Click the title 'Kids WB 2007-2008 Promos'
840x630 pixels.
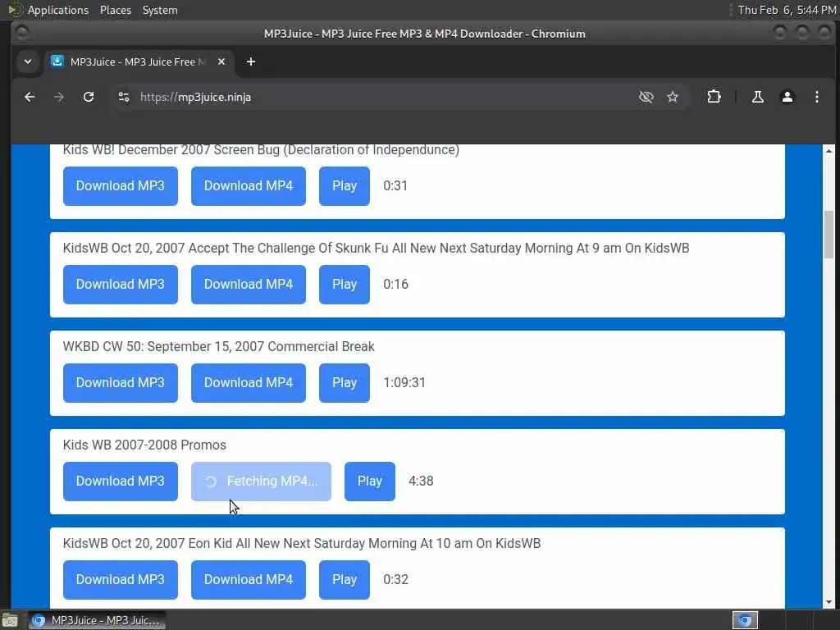[x=144, y=445]
